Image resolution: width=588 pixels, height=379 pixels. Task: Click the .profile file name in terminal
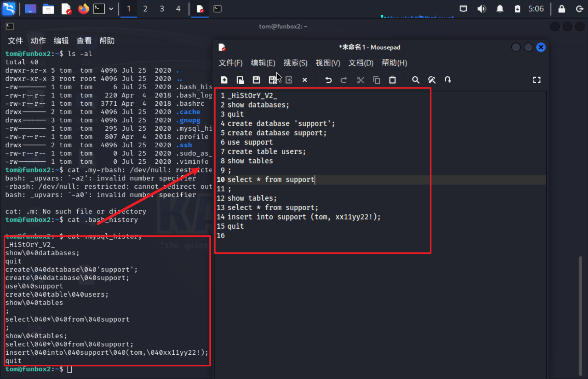pyautogui.click(x=192, y=137)
